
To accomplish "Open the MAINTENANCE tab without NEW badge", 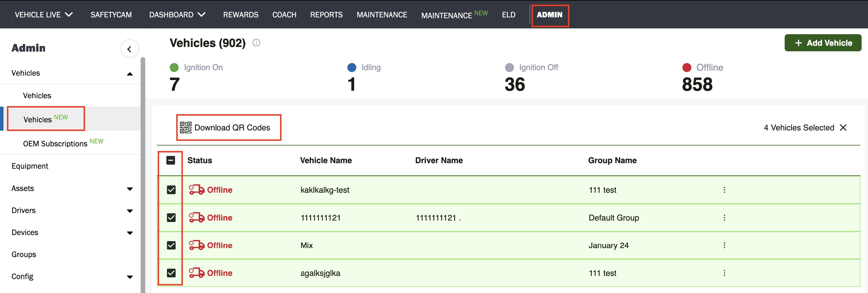I will click(382, 14).
